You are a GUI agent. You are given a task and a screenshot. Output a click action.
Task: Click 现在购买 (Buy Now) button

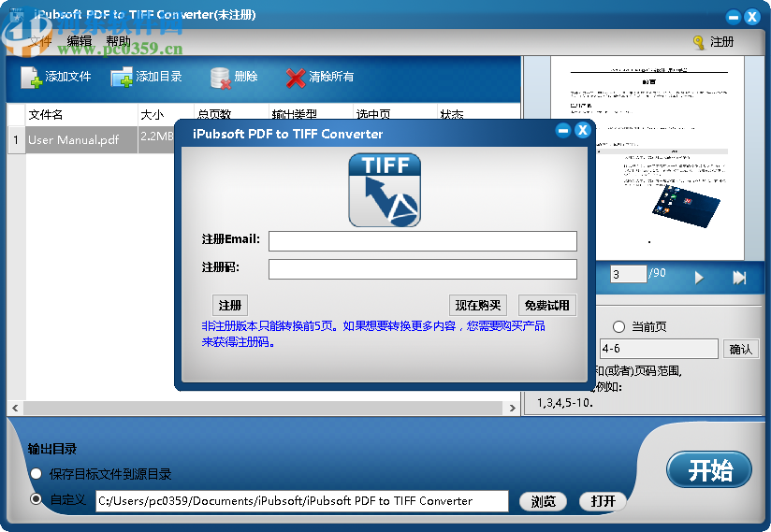pyautogui.click(x=477, y=306)
